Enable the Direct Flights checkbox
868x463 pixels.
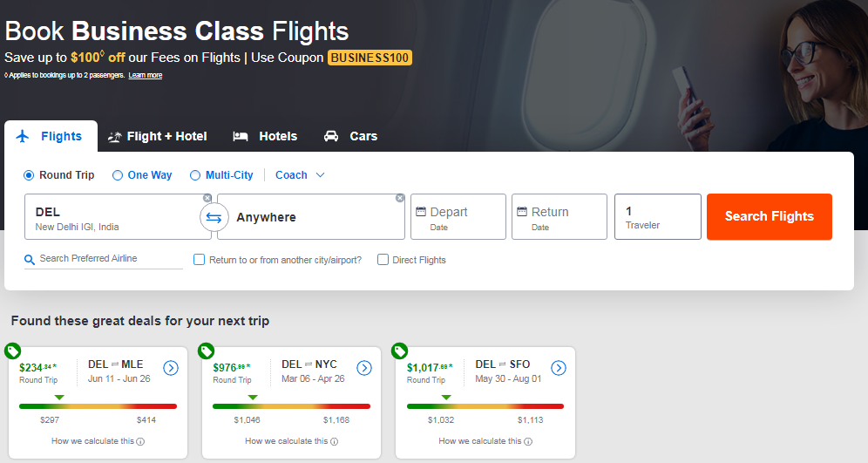[383, 260]
